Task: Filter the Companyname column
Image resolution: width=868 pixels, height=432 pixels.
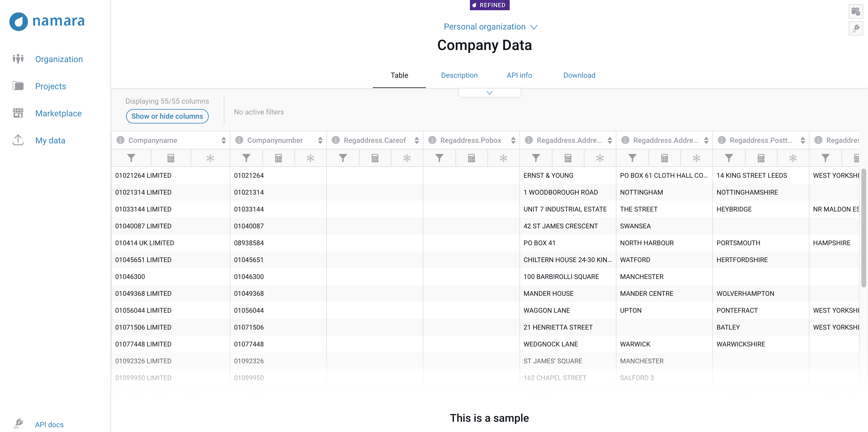Action: 131,158
